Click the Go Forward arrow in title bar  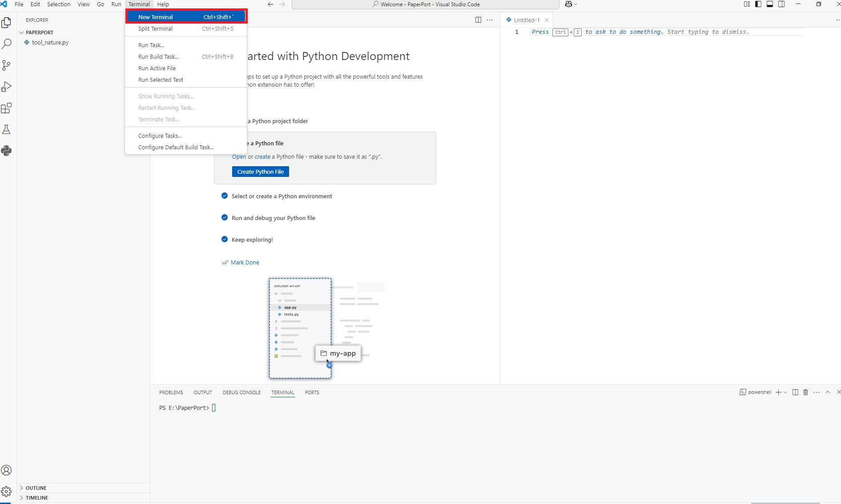(282, 4)
